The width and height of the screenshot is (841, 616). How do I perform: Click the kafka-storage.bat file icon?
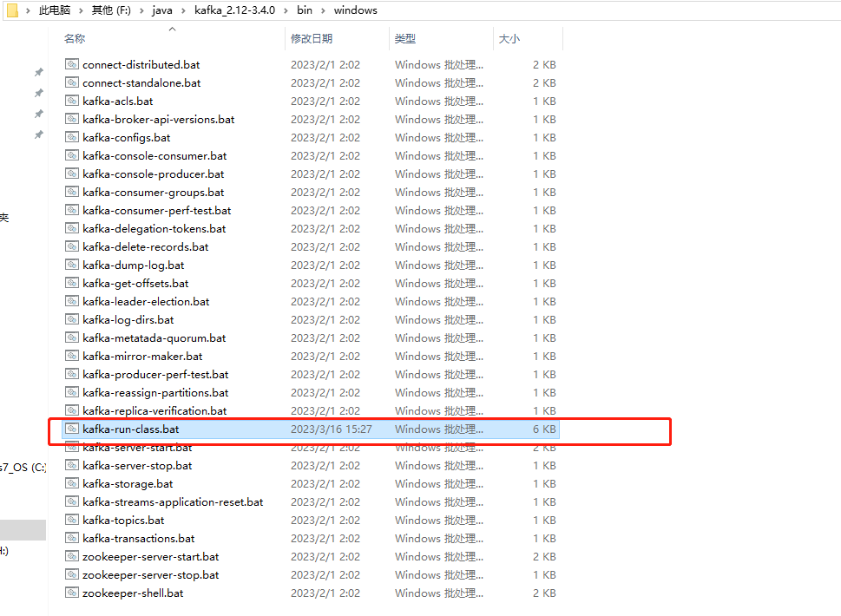click(72, 483)
